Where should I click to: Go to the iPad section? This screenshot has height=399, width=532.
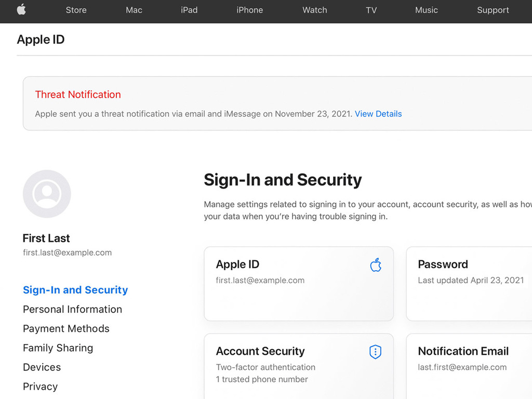(x=189, y=10)
